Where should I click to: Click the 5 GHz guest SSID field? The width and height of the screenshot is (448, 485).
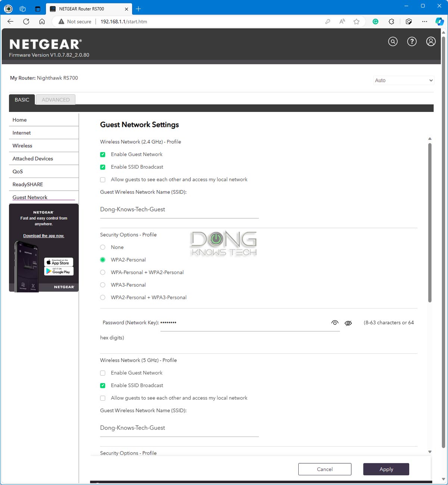[179, 428]
